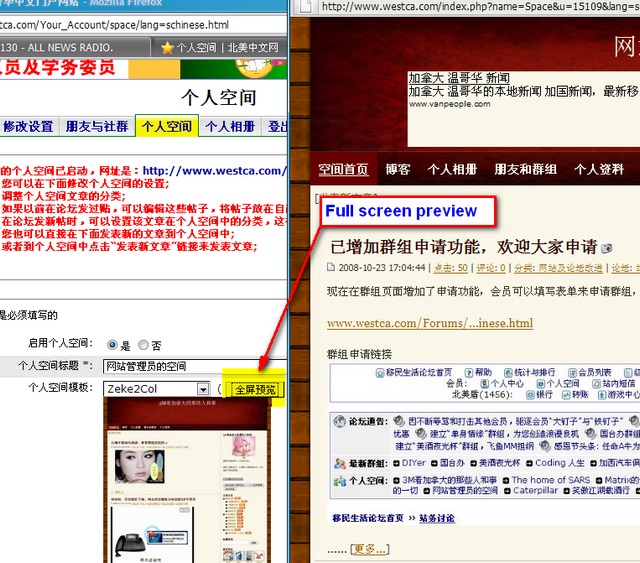Click the globe icon beside 论坛通告

tap(340, 422)
